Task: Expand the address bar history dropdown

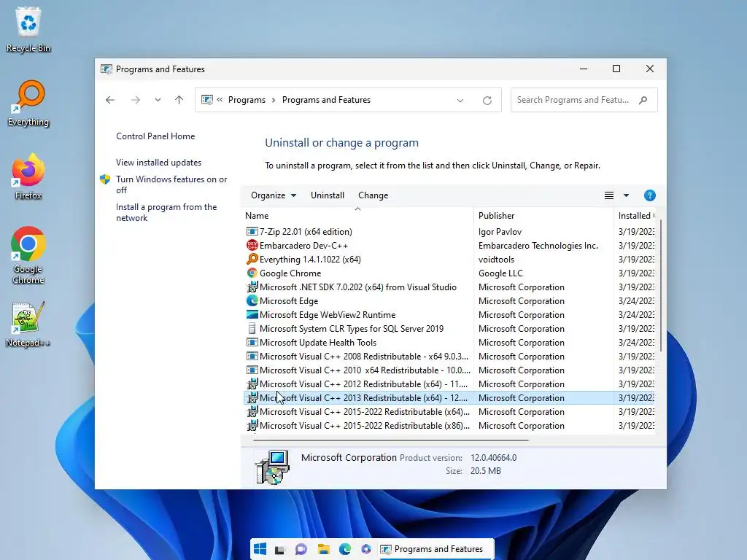Action: (460, 101)
